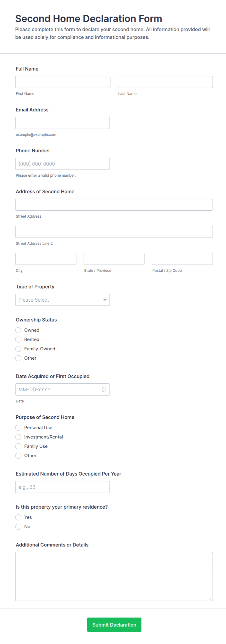Screen dimensions: 226x644
Task: Focus the First Name input field
Action: pos(62,82)
